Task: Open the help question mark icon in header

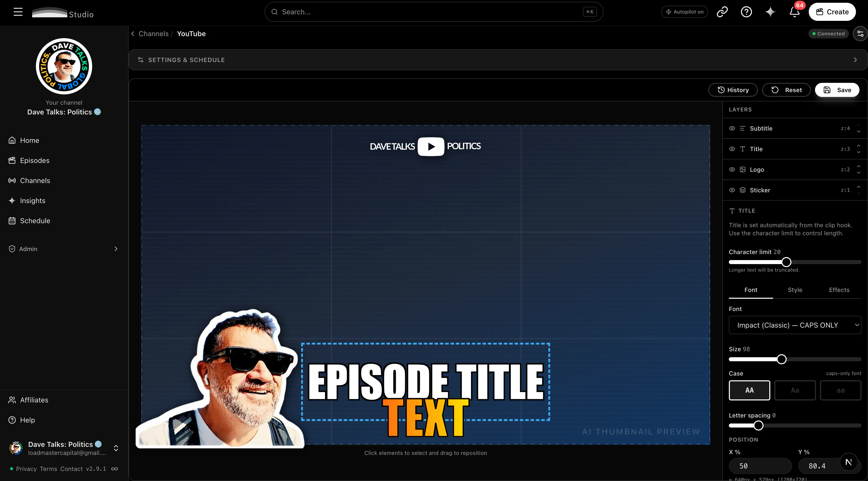Action: tap(746, 12)
